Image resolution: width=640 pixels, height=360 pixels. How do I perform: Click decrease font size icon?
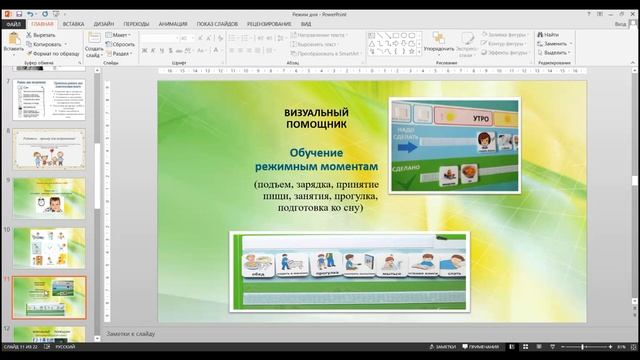tap(209, 38)
